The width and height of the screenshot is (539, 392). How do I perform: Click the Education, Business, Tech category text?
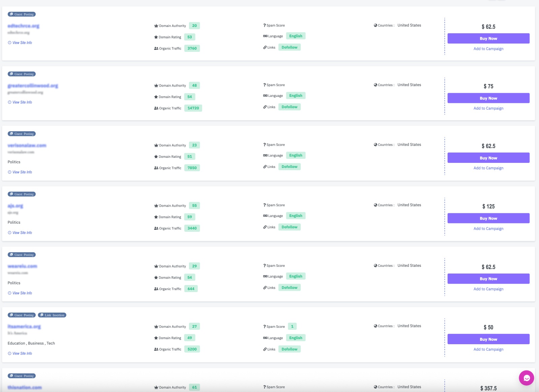click(x=31, y=343)
